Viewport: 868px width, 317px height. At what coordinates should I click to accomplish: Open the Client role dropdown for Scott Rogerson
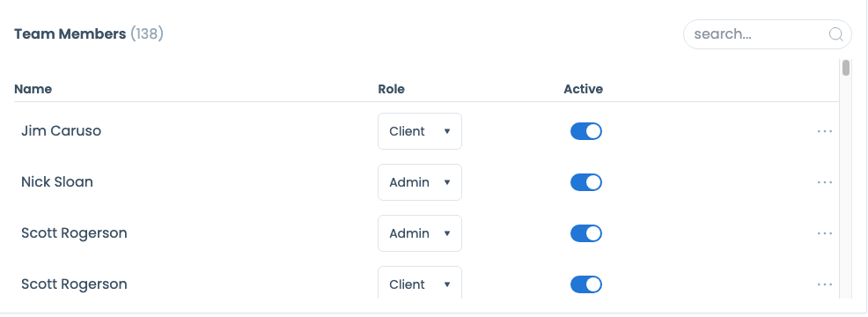tap(420, 283)
